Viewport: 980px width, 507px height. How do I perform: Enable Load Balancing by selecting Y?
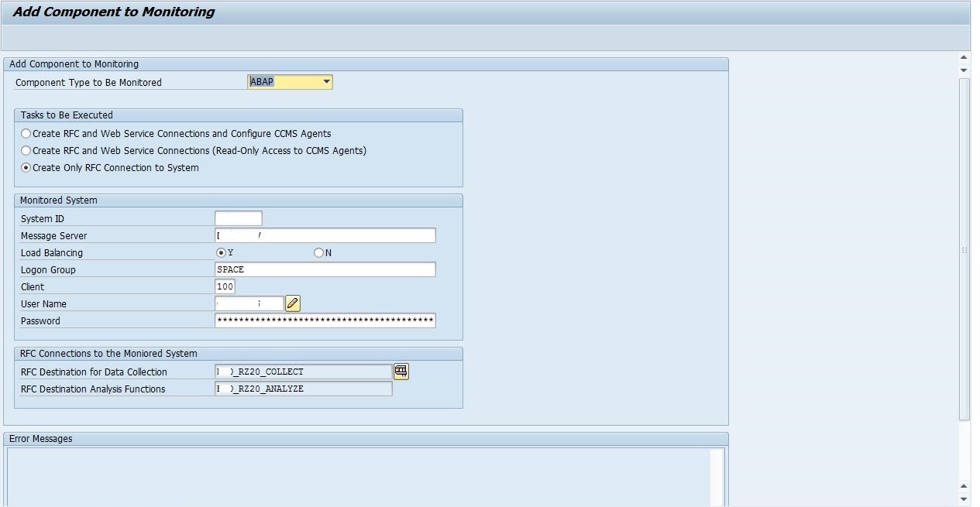(222, 252)
